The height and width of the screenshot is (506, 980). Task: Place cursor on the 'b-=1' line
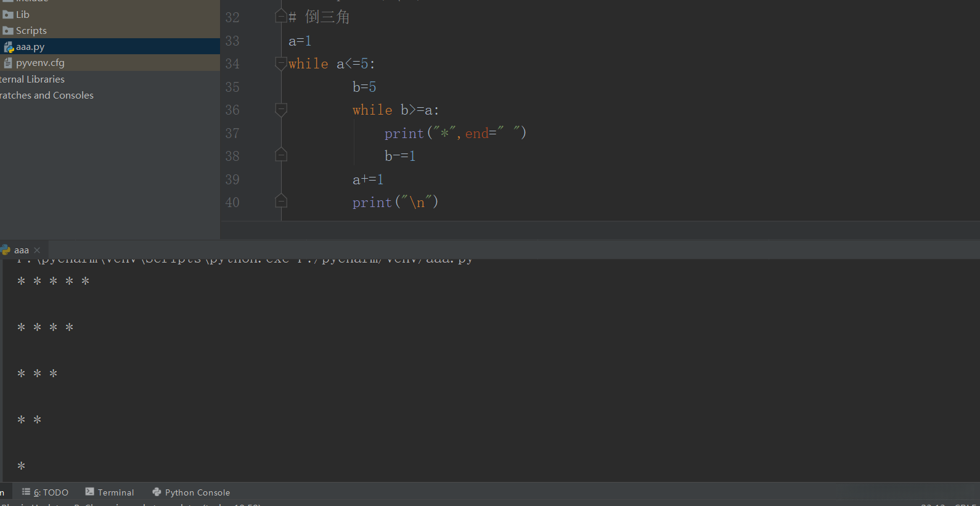click(x=400, y=156)
